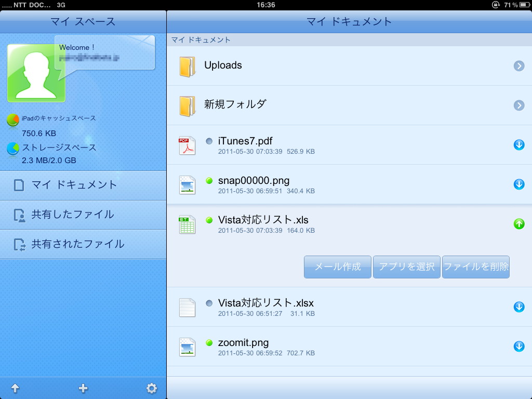Screen dimensions: 532x399
Task: Toggle the circle next to Vista対応リスト.xlsx
Action: (209, 303)
